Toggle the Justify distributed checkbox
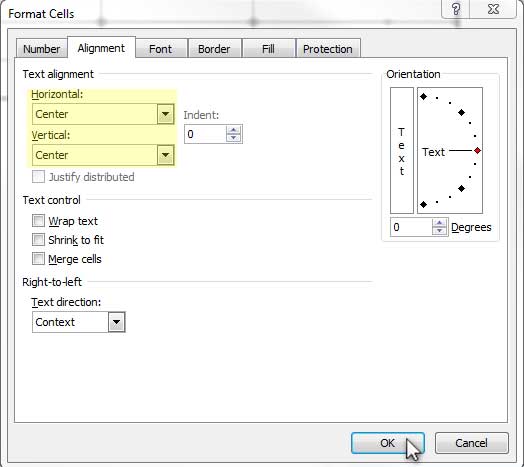 click(x=38, y=176)
